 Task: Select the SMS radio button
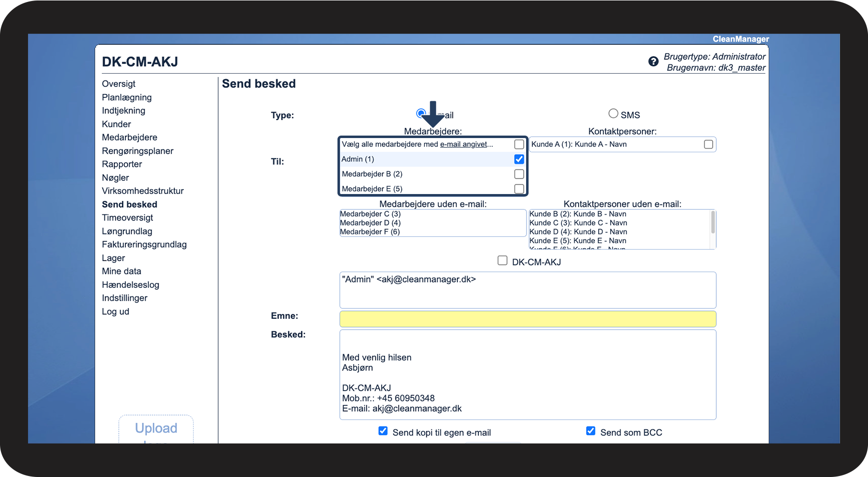pyautogui.click(x=613, y=113)
